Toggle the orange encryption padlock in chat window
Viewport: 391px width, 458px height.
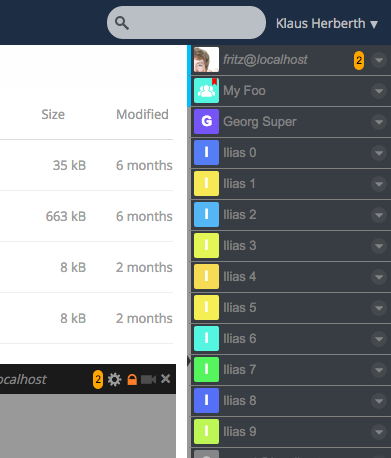(132, 379)
